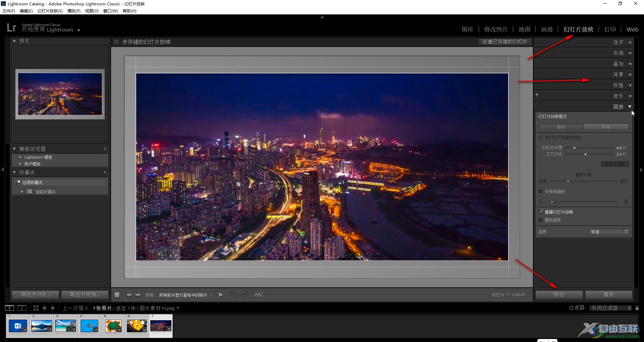The width and height of the screenshot is (644, 342).
Task: Expand Lightroom 模板 tree item
Action: click(x=20, y=157)
